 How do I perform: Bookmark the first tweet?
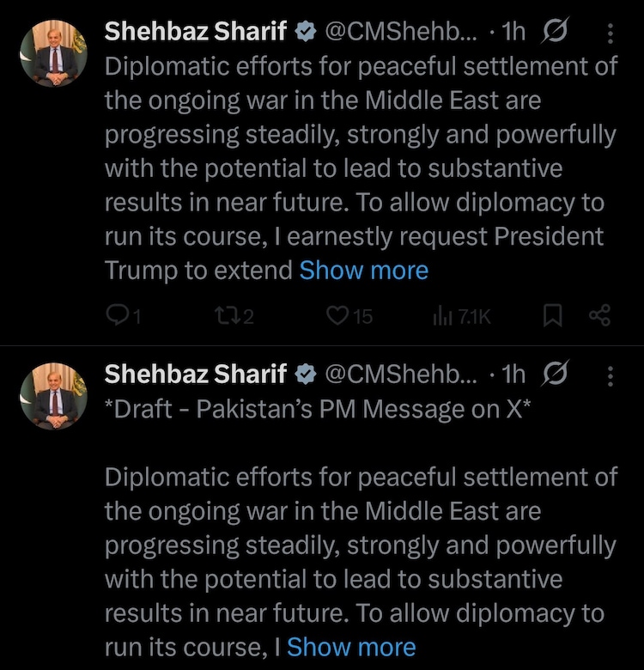coord(554,316)
